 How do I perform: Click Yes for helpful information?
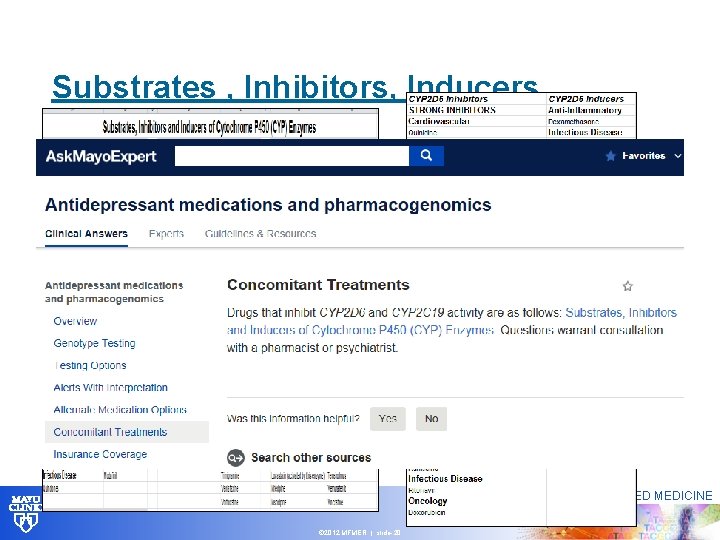pyautogui.click(x=388, y=419)
